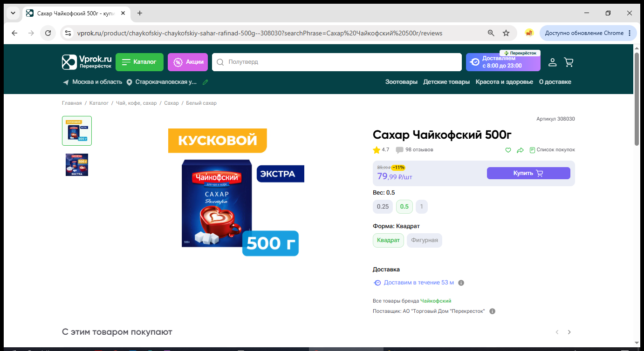Screen dimensions: 644x351
Task: Click the 4.7 star rating
Action: click(x=381, y=150)
